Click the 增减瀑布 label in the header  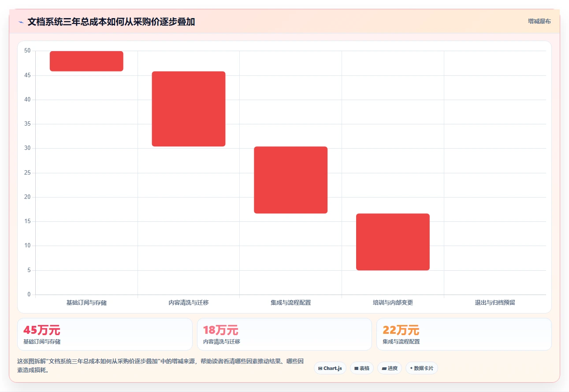click(x=539, y=21)
